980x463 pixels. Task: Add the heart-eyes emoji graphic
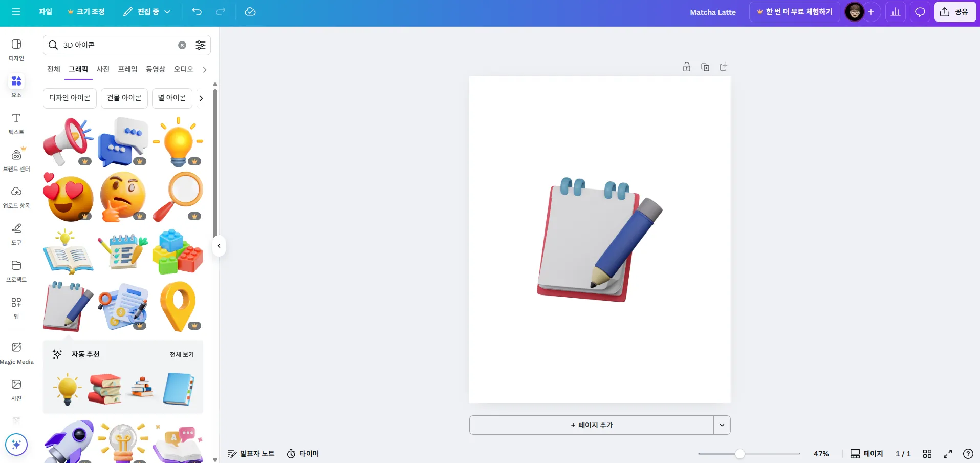coord(69,197)
